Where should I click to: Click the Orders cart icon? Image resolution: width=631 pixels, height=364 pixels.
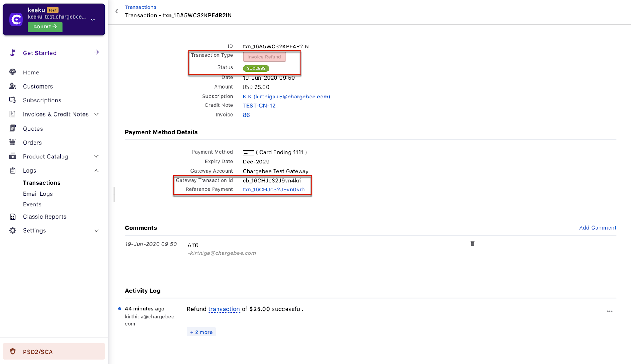(x=13, y=142)
